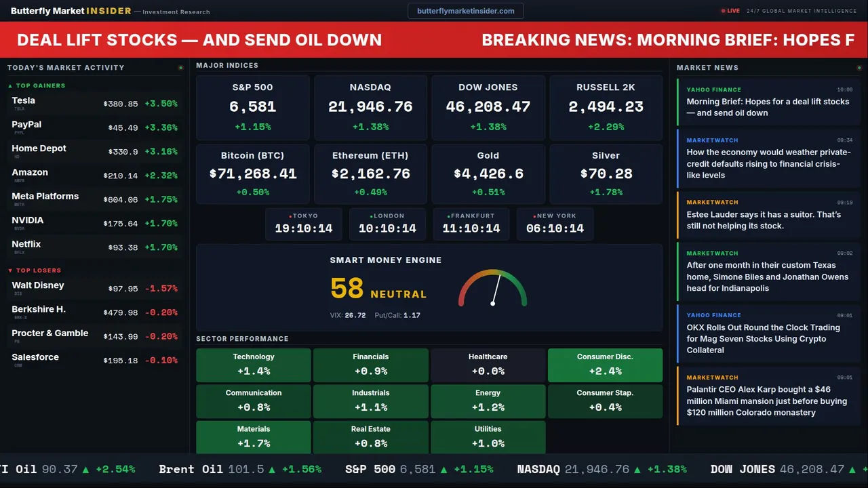The width and height of the screenshot is (868, 488).
Task: Select the Industrials sector tile
Action: coord(371,401)
